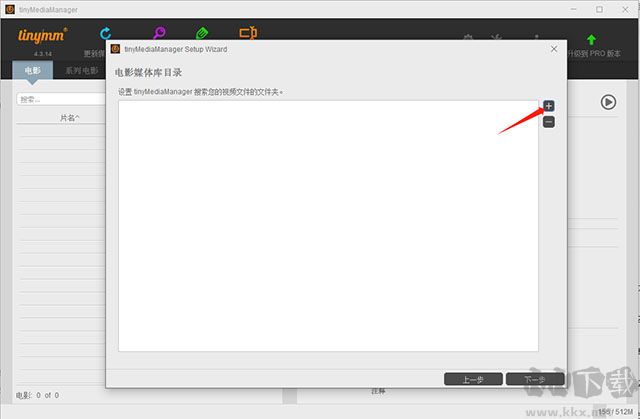Click the 电影: 0 of 0 status text
Viewport: 640px width, 419px height.
coord(37,395)
